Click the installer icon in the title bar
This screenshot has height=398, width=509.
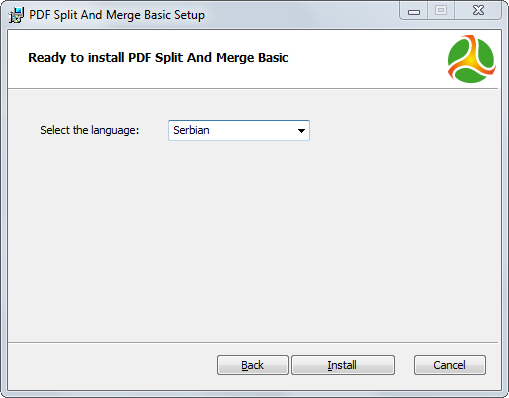click(x=16, y=15)
